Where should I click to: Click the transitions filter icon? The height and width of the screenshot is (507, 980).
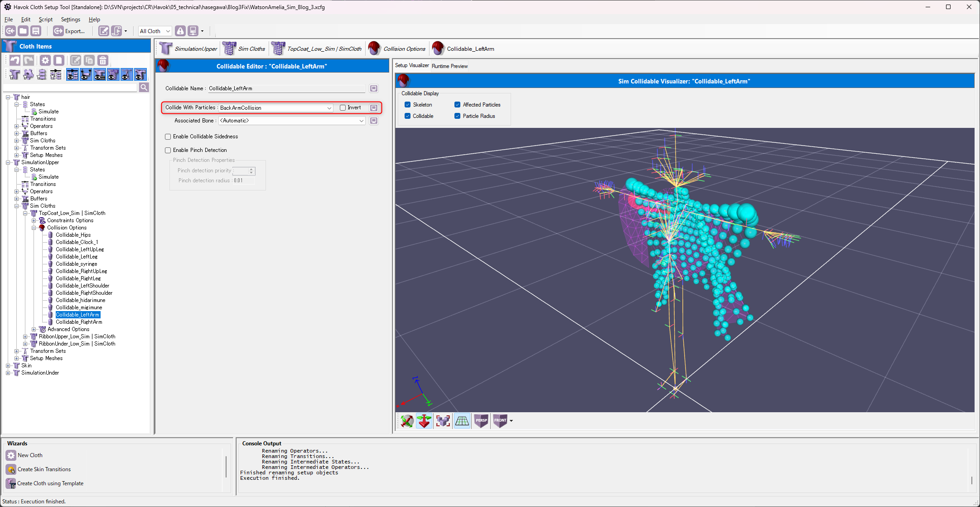(x=56, y=74)
